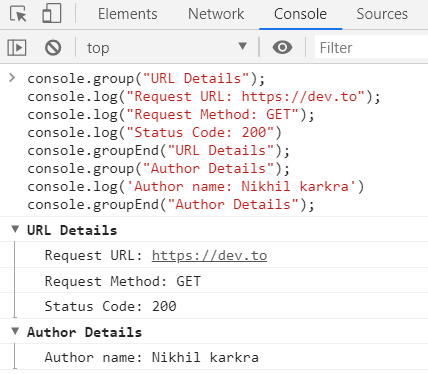This screenshot has width=428, height=374.
Task: Show the console sidebar panel icon
Action: [x=17, y=48]
